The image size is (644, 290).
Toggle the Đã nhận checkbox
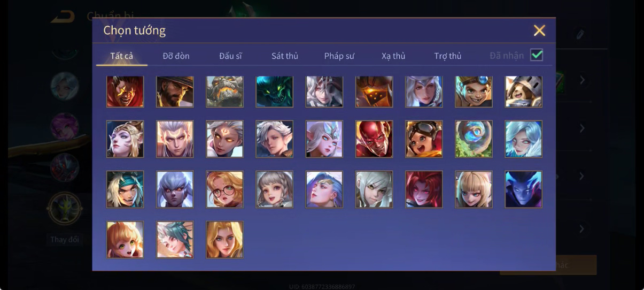[x=537, y=55]
